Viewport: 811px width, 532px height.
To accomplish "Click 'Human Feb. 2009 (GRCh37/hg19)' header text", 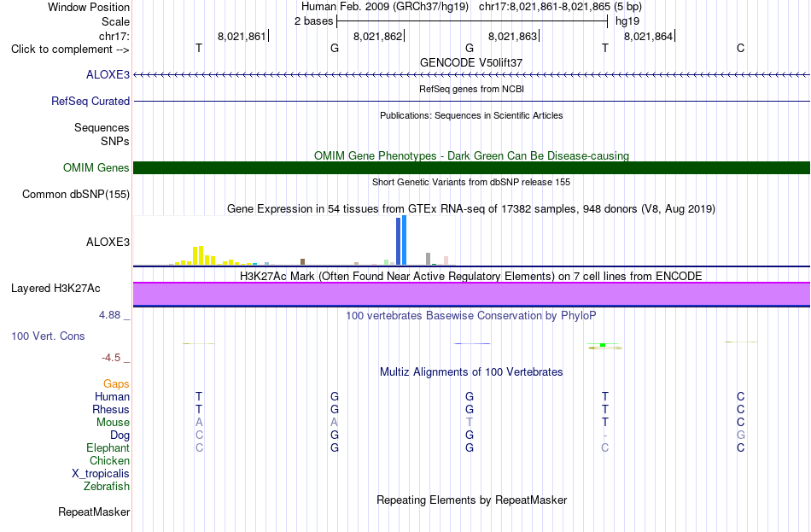I will pos(385,7).
